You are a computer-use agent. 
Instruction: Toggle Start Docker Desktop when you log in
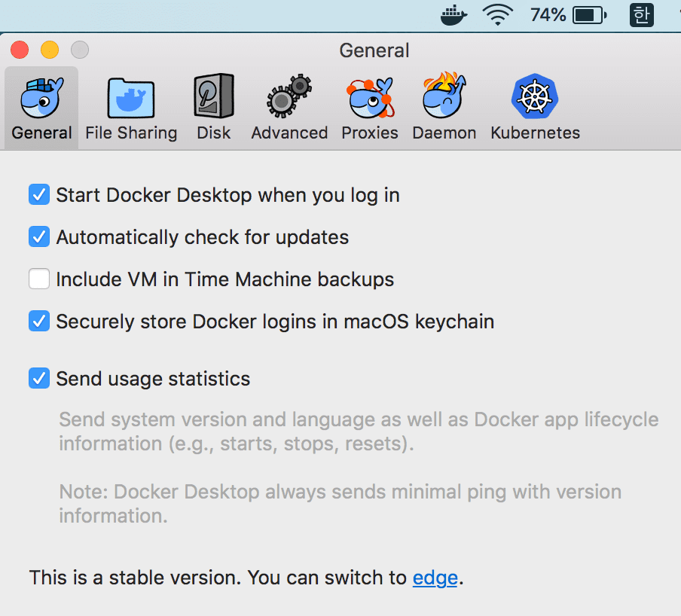click(38, 194)
